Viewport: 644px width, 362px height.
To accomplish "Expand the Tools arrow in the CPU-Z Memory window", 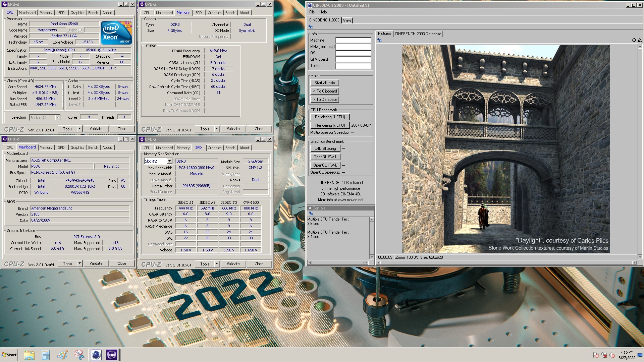I will 217,129.
